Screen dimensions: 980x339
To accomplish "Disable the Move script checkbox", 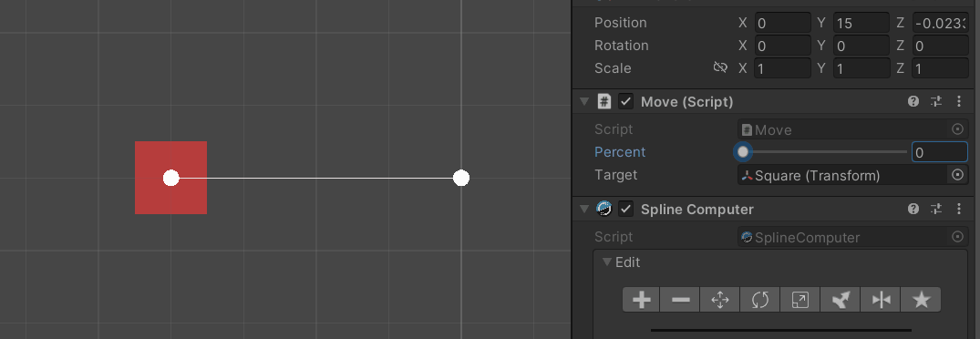I will pos(625,101).
